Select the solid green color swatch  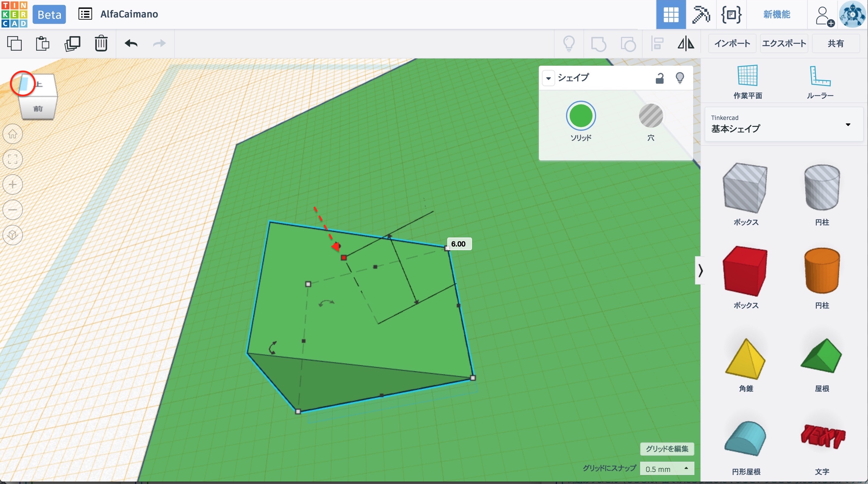[x=580, y=116]
